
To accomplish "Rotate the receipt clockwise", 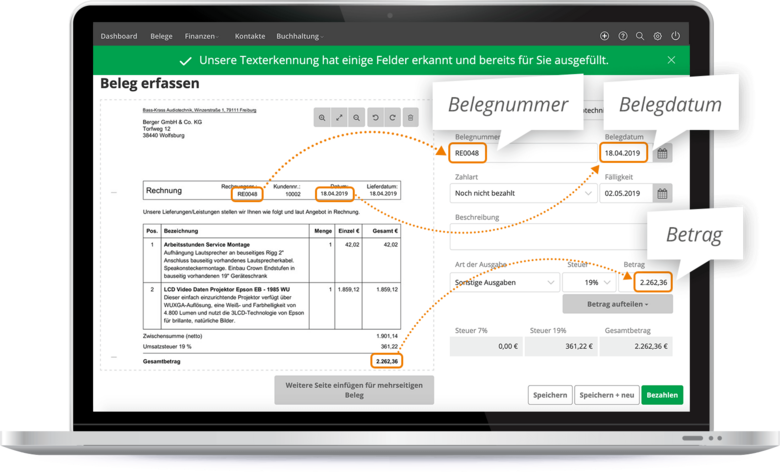I will pos(393,118).
